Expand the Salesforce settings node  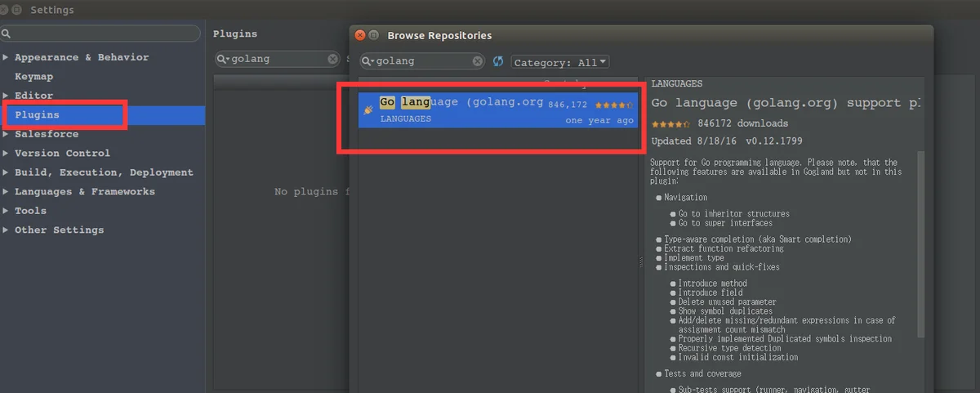click(x=7, y=134)
